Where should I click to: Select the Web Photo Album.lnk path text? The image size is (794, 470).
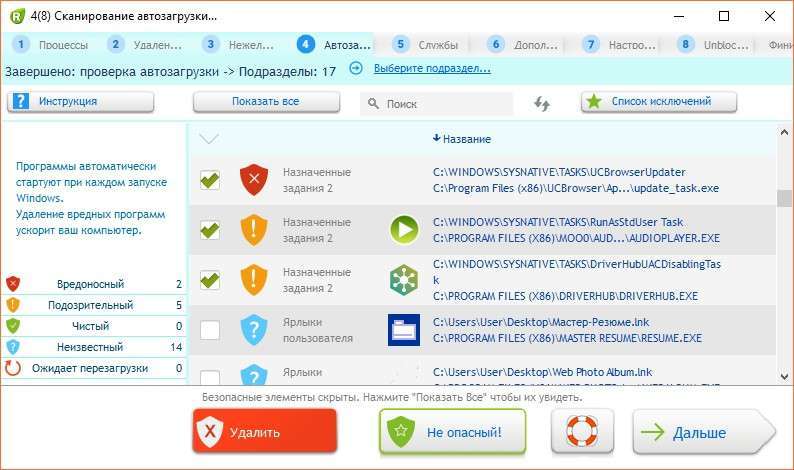tap(542, 372)
